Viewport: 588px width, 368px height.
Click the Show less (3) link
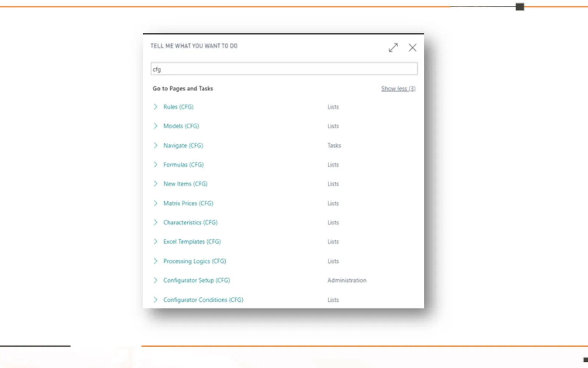pos(398,89)
